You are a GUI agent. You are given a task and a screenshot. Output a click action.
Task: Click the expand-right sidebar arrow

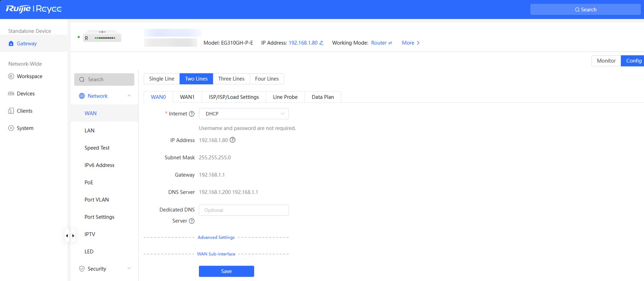coord(73,236)
